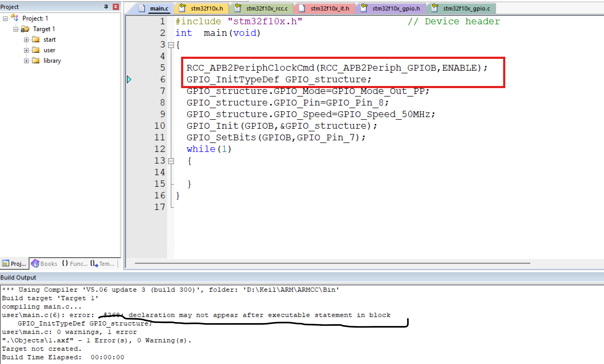The image size is (604, 364).
Task: Select the Project: 1 workspace icon
Action: 15,18
